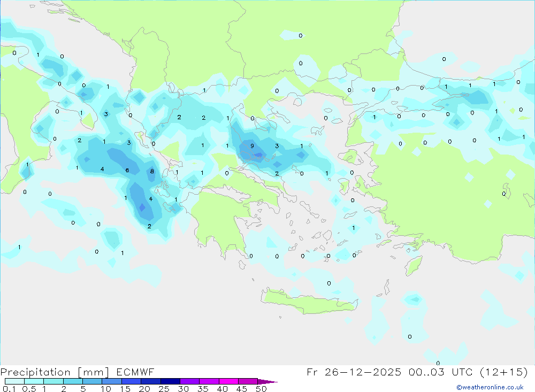Click the '35' legend scale label
The width and height of the screenshot is (535, 392).
[203, 389]
